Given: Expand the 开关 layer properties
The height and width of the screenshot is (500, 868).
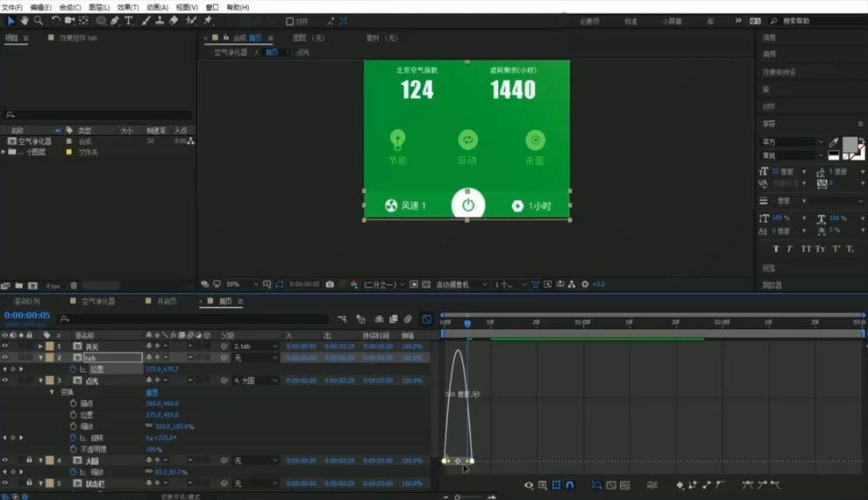Looking at the screenshot, I should 40,346.
